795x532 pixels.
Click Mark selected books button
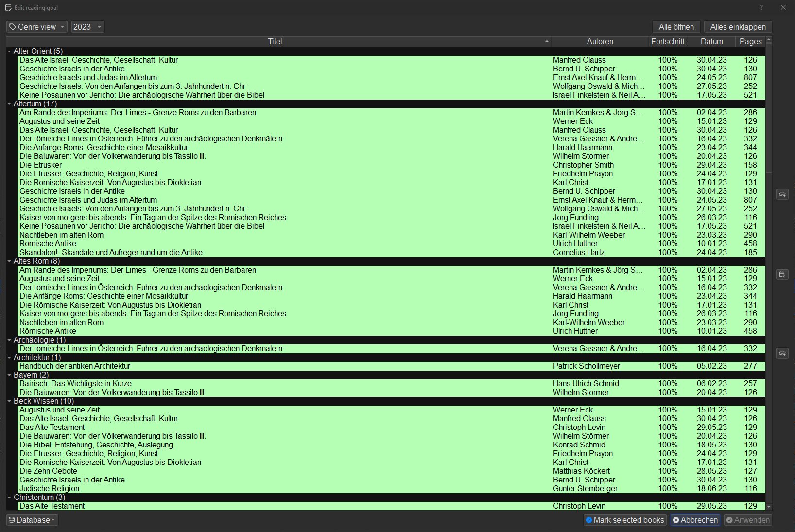(625, 520)
